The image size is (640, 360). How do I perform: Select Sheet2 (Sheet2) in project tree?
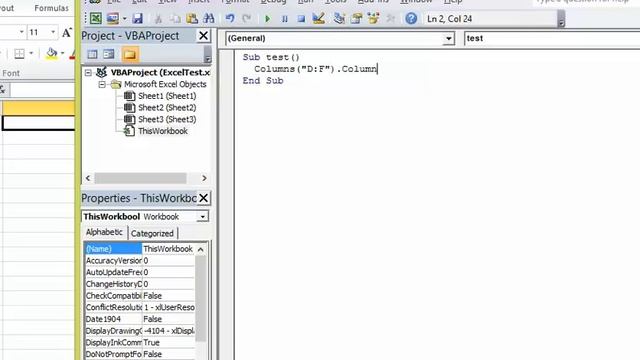167,108
